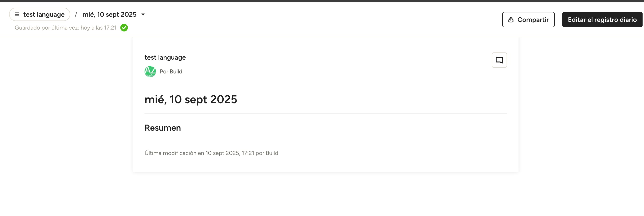Click the Última modificación footer text
This screenshot has width=644, height=216.
211,153
